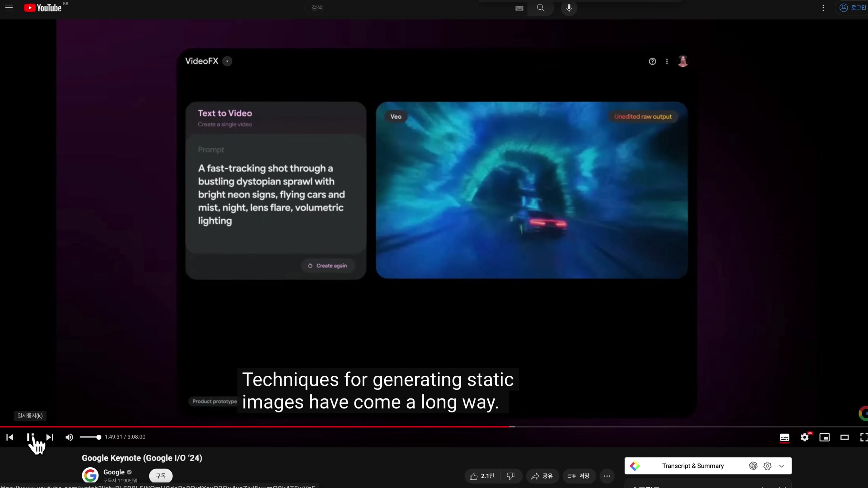Click the video title Google Keynote (Google I/O '24)
868x488 pixels.
(x=142, y=458)
